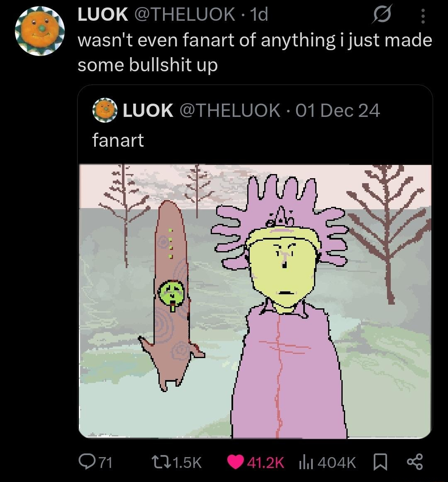Open the LUOK display name at top
This screenshot has width=448, height=482.
(x=103, y=15)
